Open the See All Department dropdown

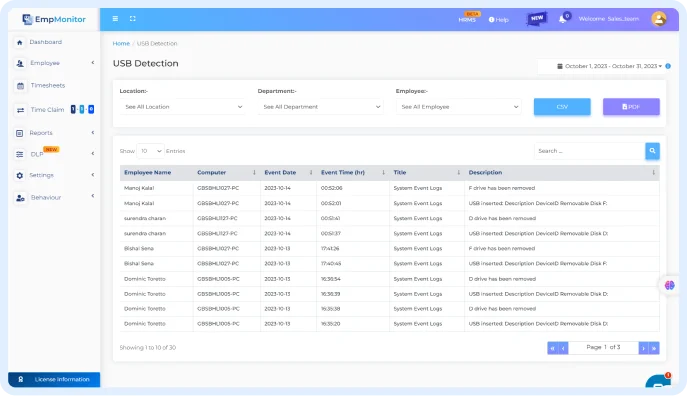[x=321, y=107]
